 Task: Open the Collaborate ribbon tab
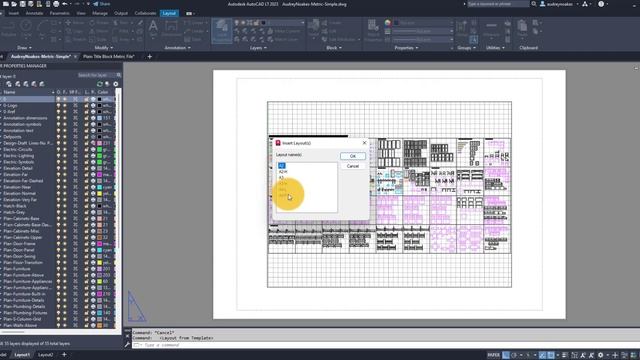(x=145, y=13)
